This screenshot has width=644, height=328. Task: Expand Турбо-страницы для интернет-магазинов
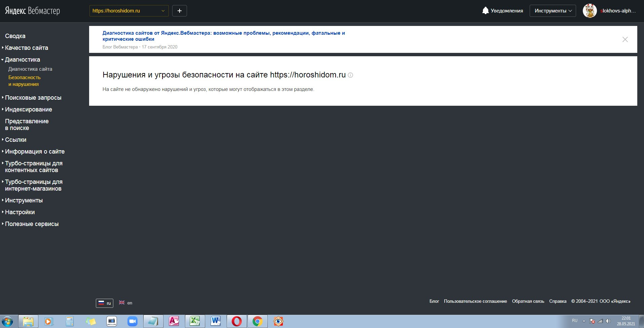click(x=34, y=185)
